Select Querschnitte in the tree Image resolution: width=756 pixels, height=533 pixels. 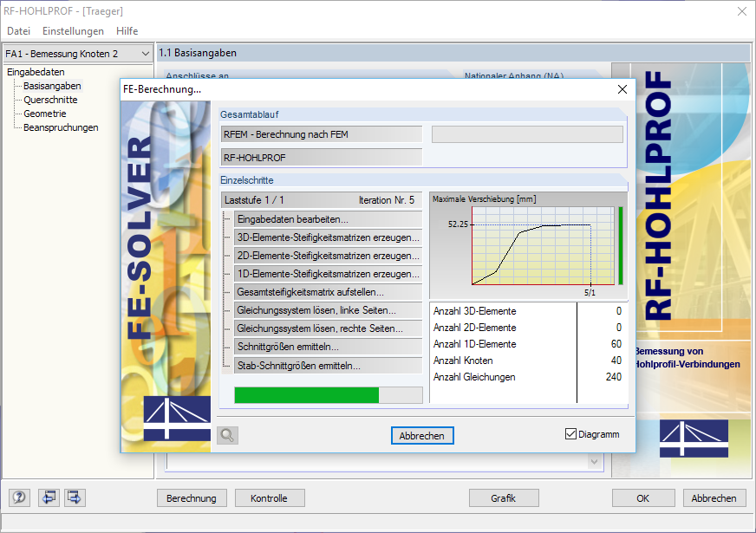50,100
